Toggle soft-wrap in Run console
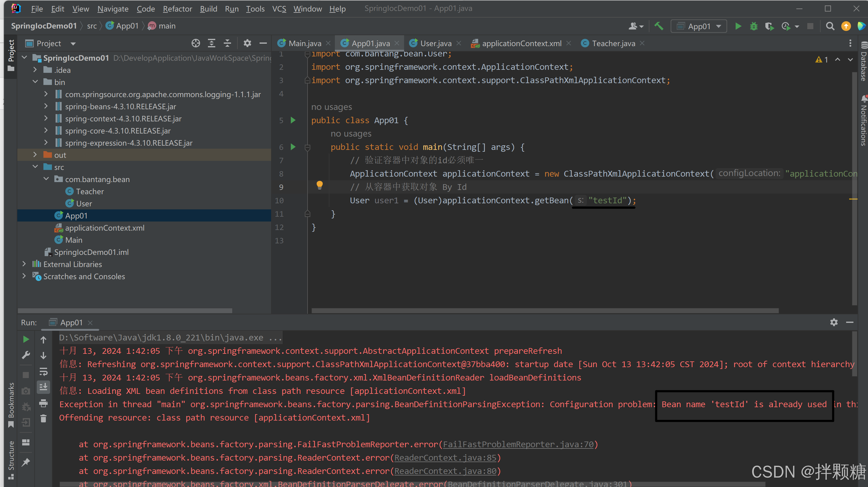The height and width of the screenshot is (487, 868). [x=43, y=371]
